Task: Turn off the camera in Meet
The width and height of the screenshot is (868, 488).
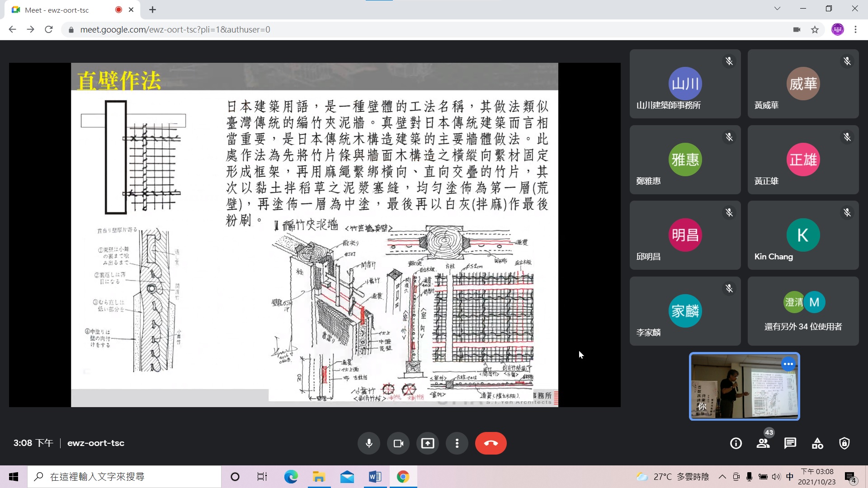Action: click(x=398, y=443)
